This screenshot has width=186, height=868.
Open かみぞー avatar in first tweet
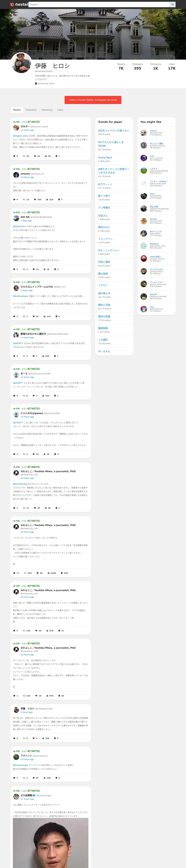pyautogui.click(x=16, y=128)
